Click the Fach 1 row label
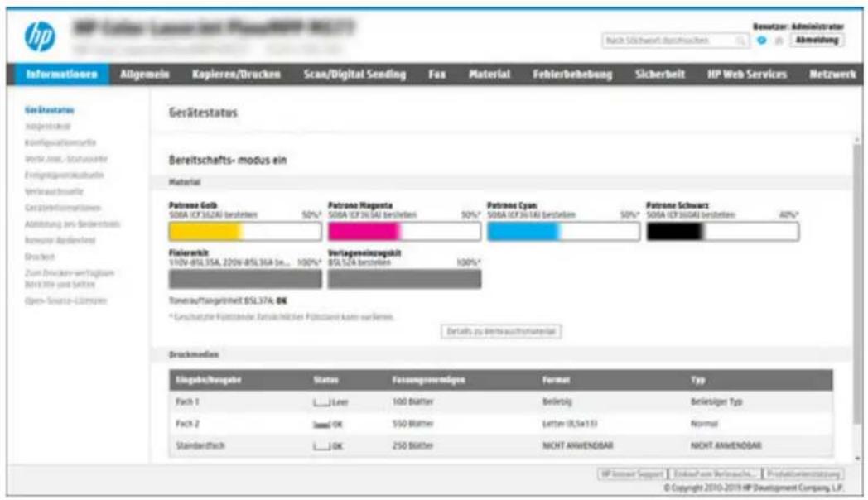This screenshot has width=868, height=500. point(187,401)
